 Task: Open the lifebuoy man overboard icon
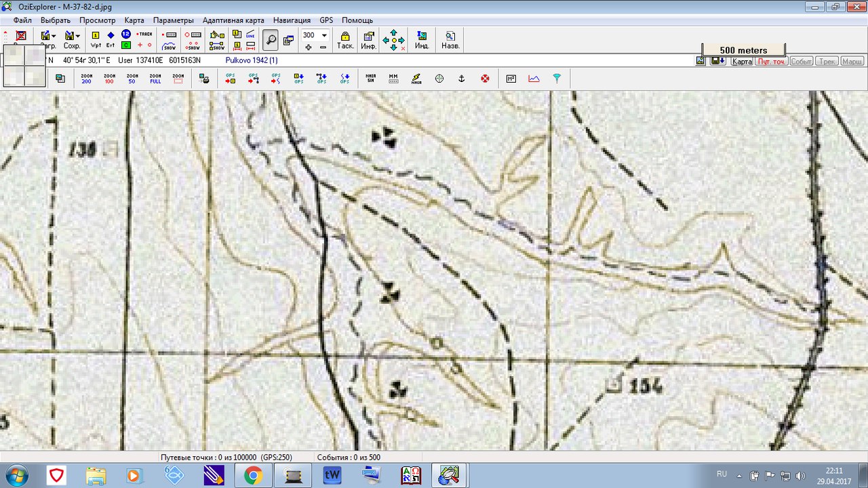coord(485,79)
